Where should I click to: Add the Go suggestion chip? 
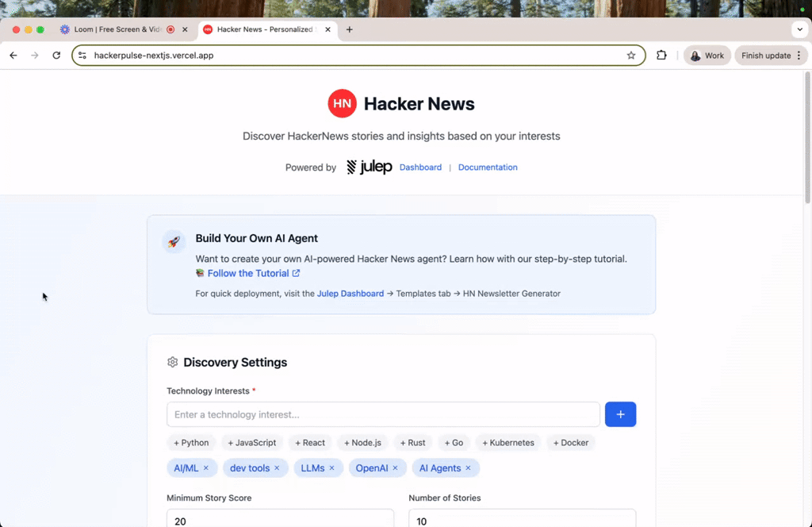coord(454,443)
